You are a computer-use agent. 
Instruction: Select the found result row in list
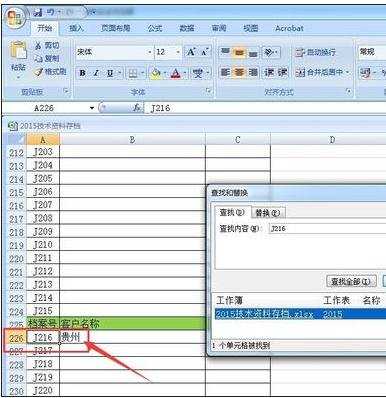click(x=300, y=314)
